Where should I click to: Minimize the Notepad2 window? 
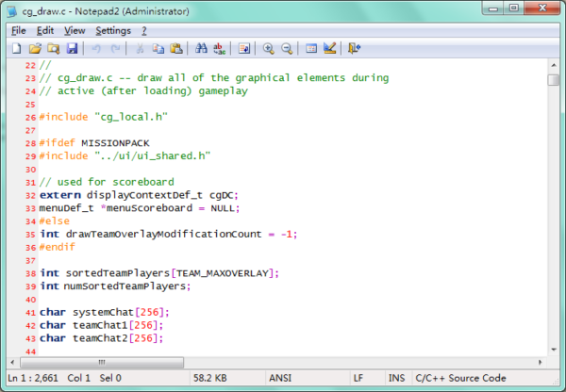coord(493,8)
